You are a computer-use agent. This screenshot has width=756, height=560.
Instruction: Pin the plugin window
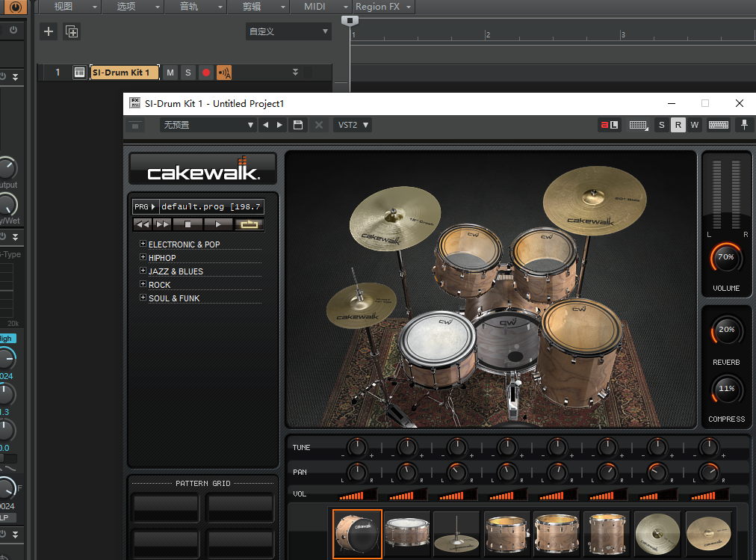click(x=744, y=125)
